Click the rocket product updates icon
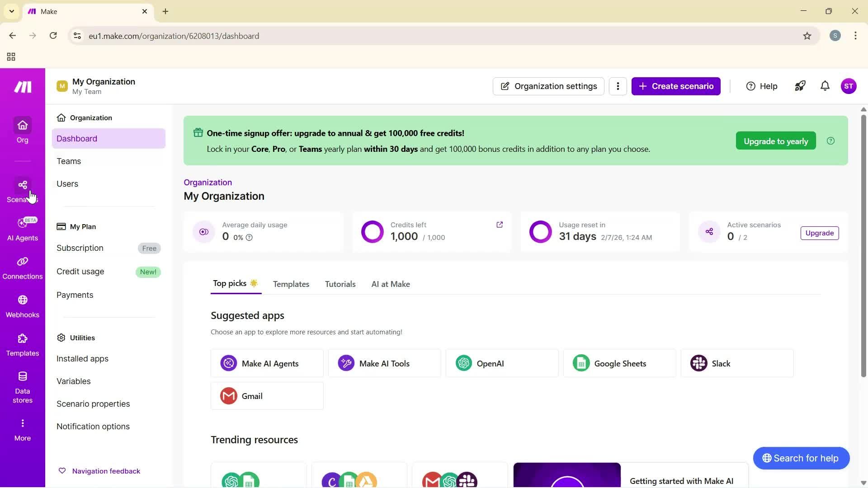This screenshot has height=488, width=868. (x=800, y=86)
